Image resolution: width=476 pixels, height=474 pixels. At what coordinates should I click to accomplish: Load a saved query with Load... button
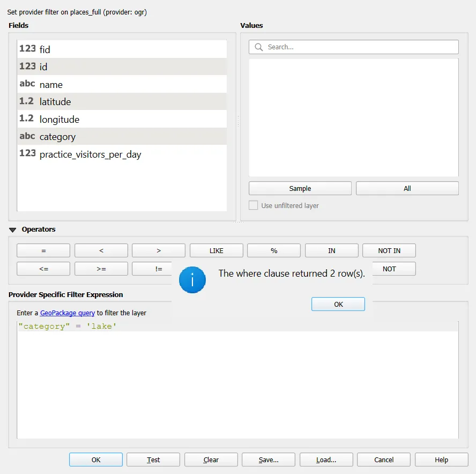coord(326,460)
